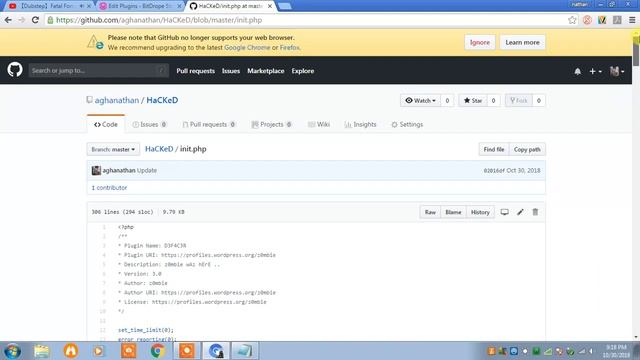Bookmark this page with the star icon
Viewport: 640px width, 360px height.
coord(572,20)
